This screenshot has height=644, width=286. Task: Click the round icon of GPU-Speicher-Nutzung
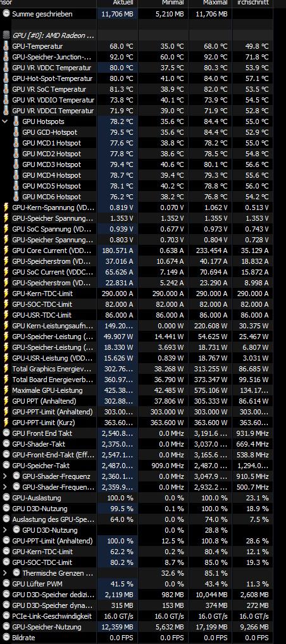tap(6, 627)
